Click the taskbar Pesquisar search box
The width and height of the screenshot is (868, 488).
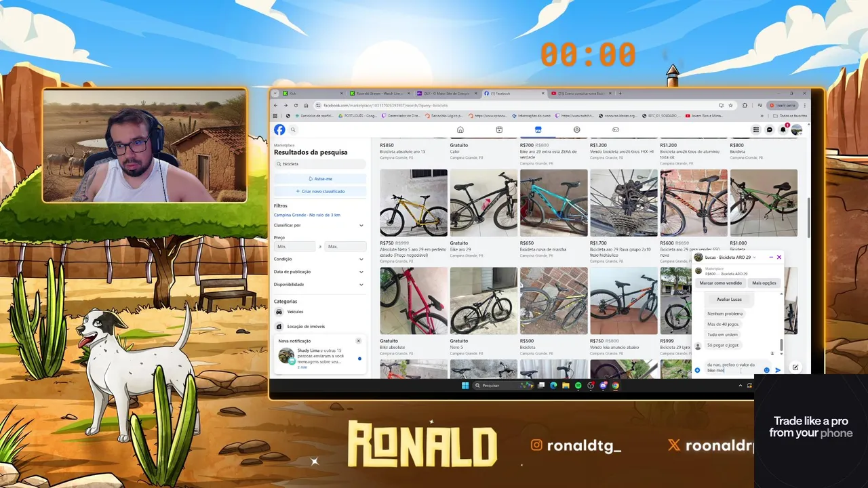(504, 385)
